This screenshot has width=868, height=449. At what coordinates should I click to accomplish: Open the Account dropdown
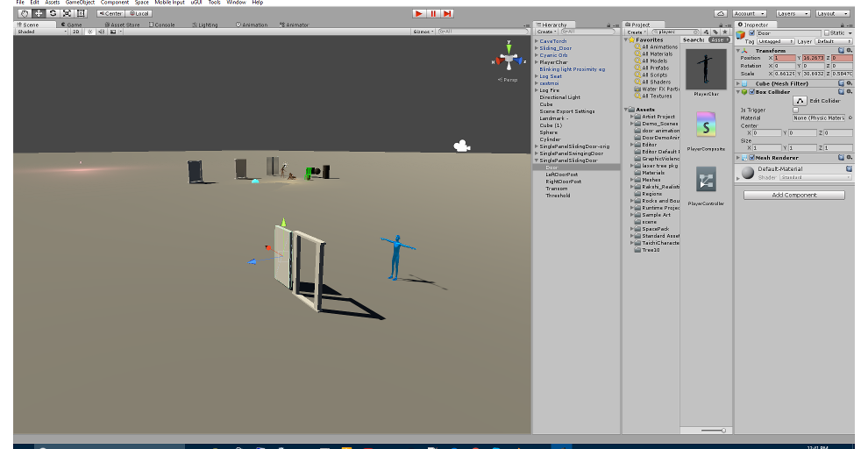coord(749,13)
